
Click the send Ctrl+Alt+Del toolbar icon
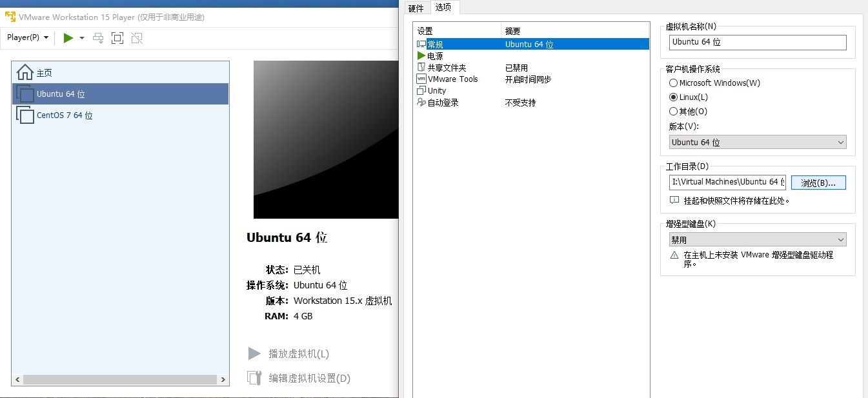coord(98,38)
